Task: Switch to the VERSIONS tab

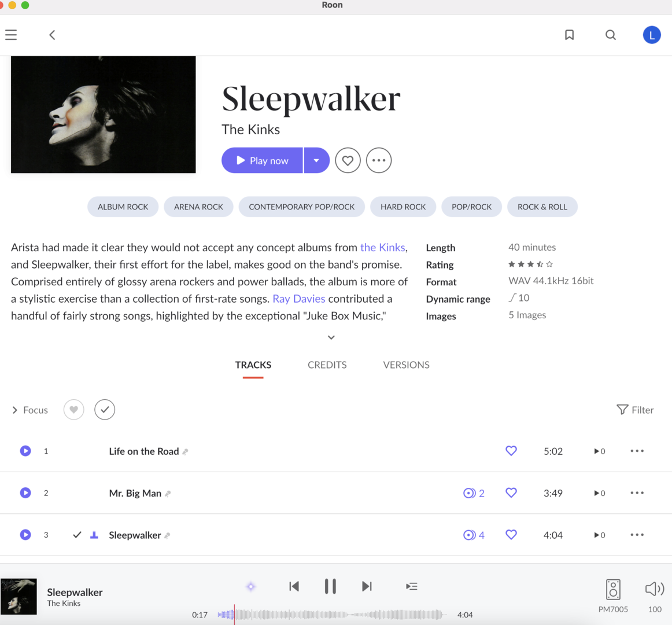Action: 407,365
